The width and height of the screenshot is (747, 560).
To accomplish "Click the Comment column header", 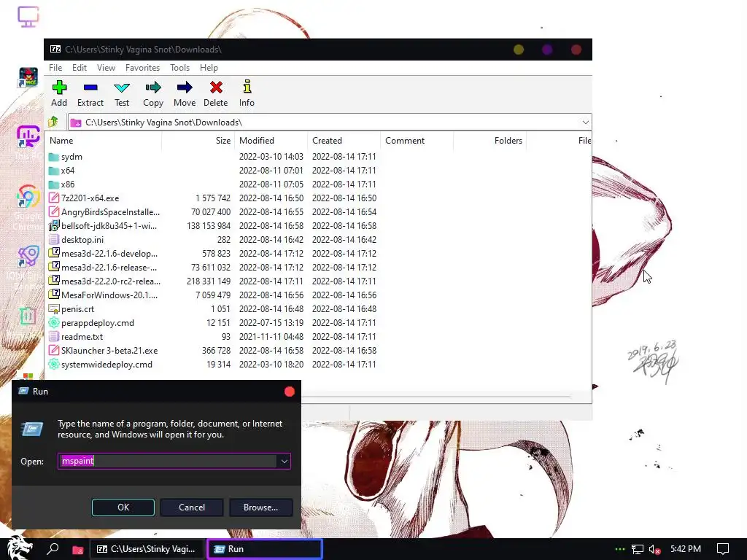I will click(417, 141).
